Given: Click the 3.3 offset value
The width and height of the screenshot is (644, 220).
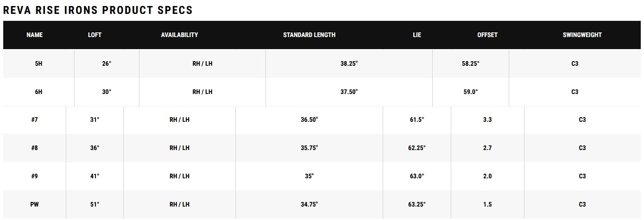Looking at the screenshot, I should tap(487, 119).
